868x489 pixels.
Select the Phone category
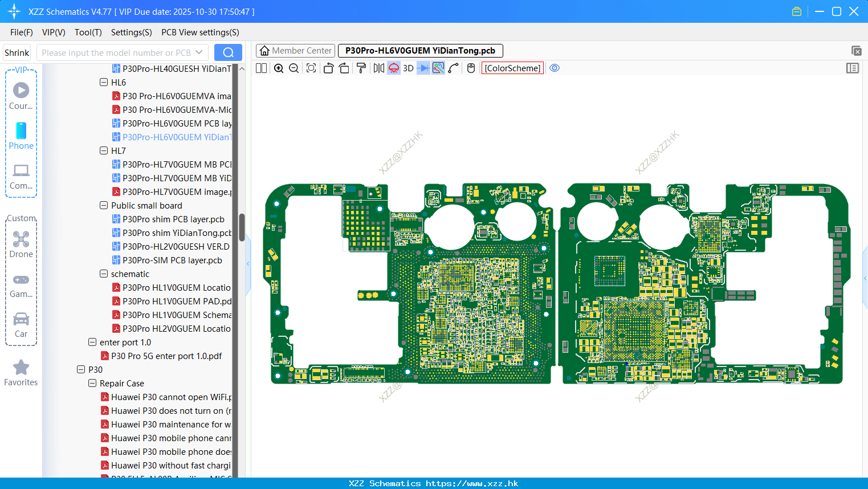click(x=21, y=136)
